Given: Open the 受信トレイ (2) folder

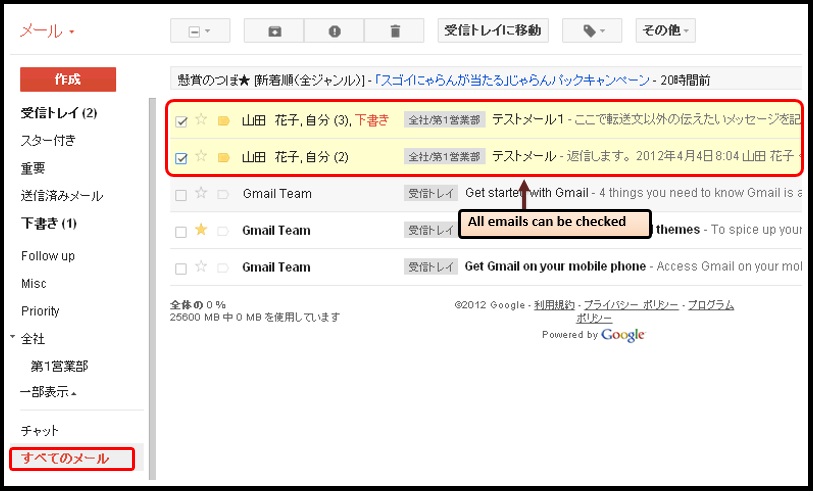Looking at the screenshot, I should point(59,112).
